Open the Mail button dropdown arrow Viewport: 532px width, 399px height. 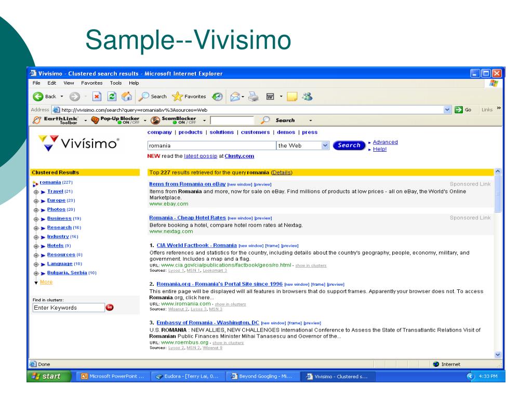click(x=243, y=97)
